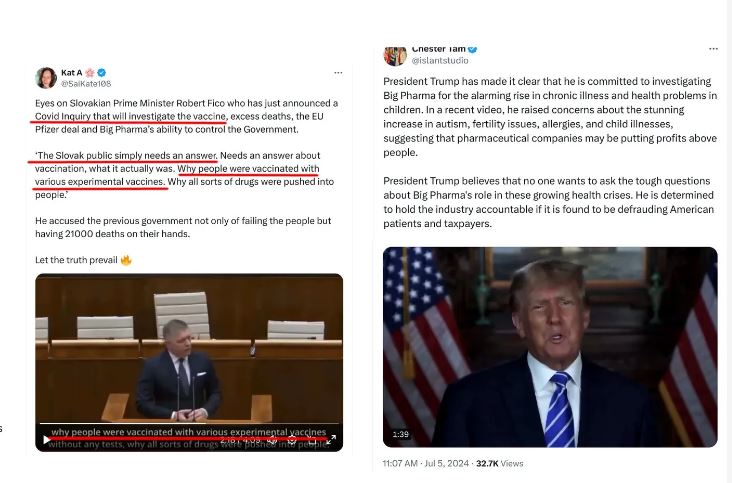Play the Trump video thumbnail

[x=550, y=347]
